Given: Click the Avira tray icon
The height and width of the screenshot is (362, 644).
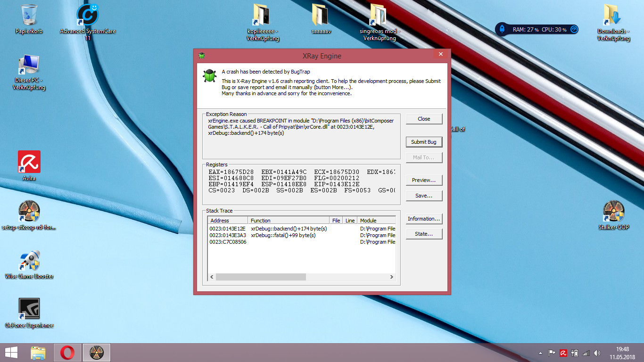Looking at the screenshot, I should tap(563, 353).
